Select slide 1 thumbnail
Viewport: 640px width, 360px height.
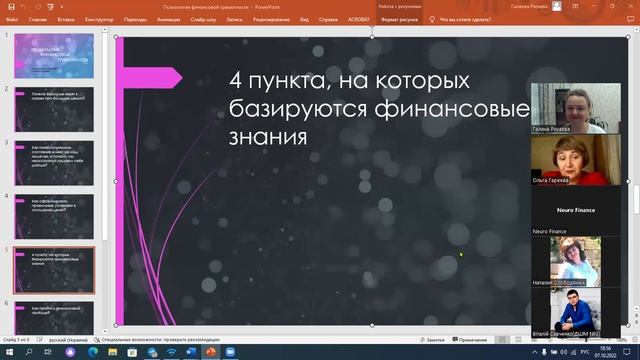click(54, 56)
